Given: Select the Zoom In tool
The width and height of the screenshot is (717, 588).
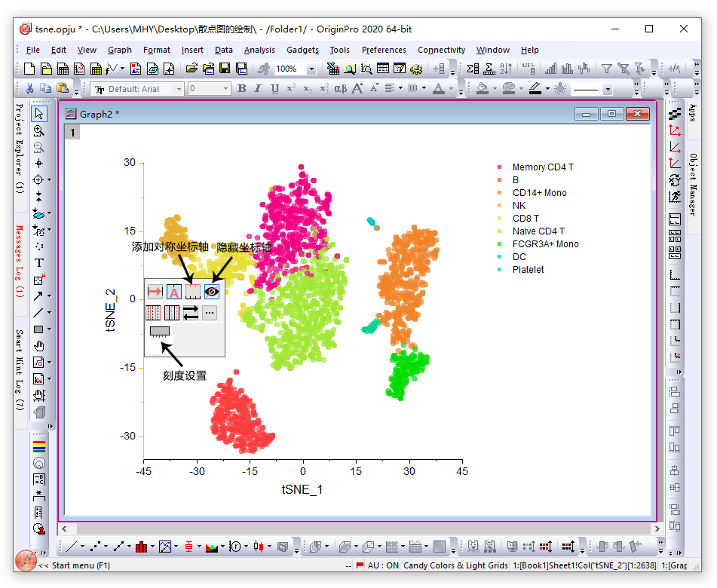Looking at the screenshot, I should [39, 130].
